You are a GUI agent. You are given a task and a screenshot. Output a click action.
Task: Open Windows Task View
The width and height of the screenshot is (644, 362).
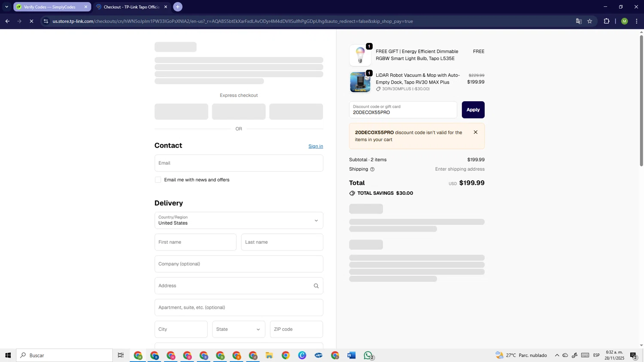121,355
